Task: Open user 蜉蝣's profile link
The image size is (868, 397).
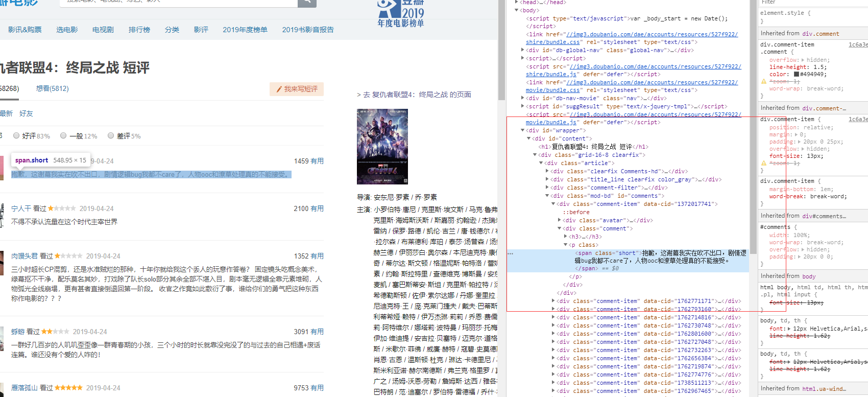Action: pyautogui.click(x=18, y=332)
